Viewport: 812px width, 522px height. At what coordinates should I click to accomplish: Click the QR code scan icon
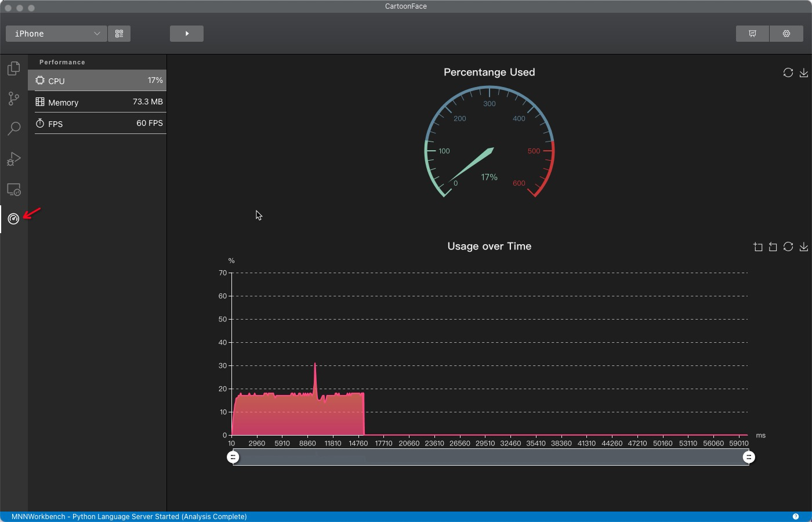119,34
